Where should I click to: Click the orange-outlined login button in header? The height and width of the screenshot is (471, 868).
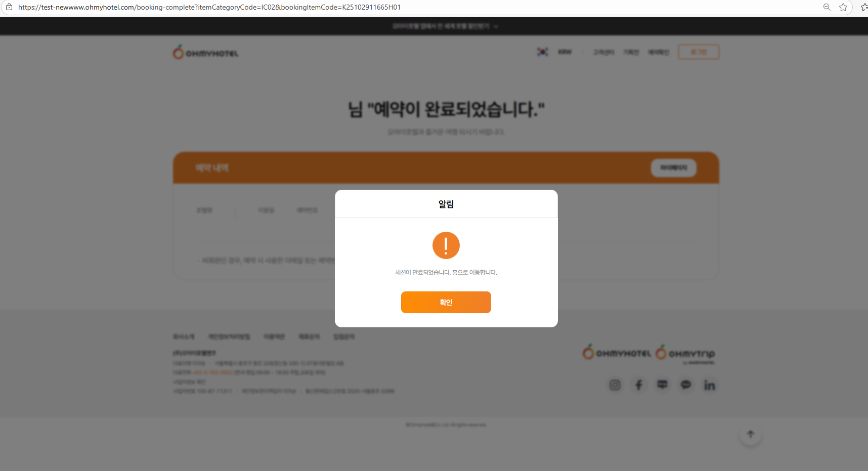[699, 52]
